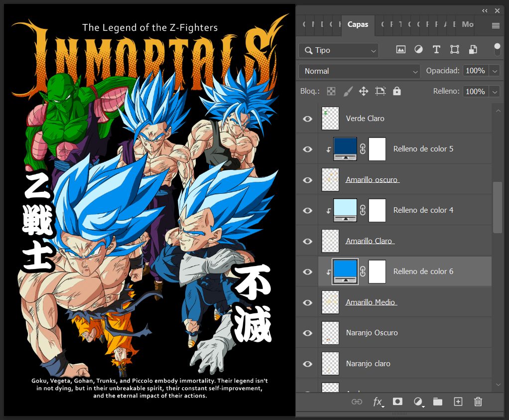The height and width of the screenshot is (420, 509).
Task: Filter layers by smart object icon
Action: click(473, 49)
